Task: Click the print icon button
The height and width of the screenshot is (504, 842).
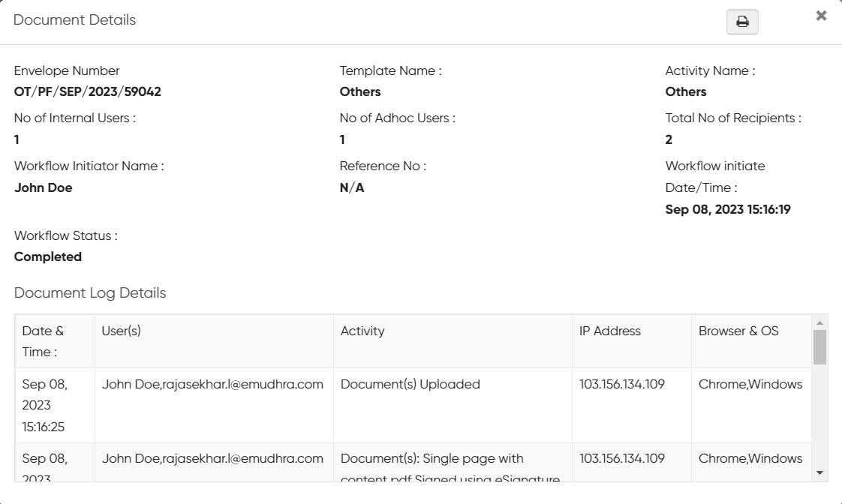Action: (742, 22)
